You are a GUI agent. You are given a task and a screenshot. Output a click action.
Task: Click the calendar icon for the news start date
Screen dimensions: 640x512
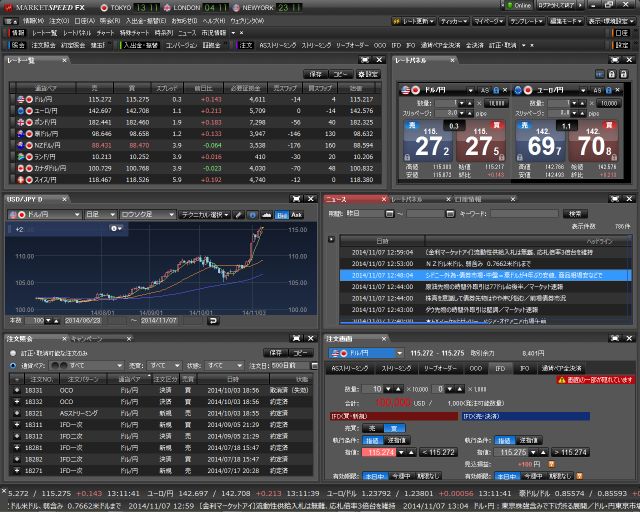(389, 214)
